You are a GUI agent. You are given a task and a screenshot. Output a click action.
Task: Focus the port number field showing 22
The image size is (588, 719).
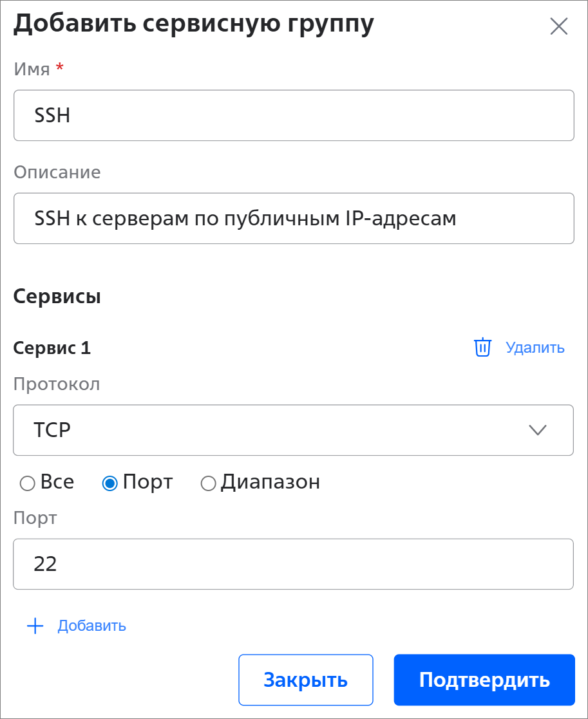point(293,564)
